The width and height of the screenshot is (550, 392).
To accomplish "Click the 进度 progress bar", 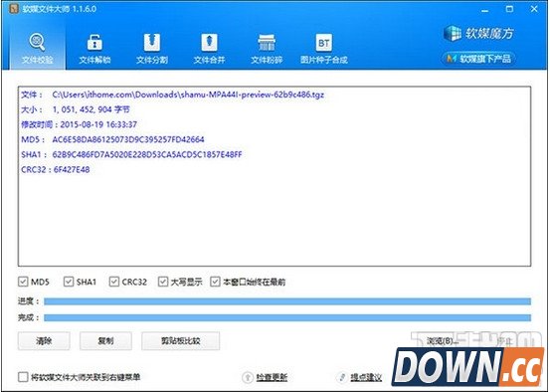I will coord(287,301).
